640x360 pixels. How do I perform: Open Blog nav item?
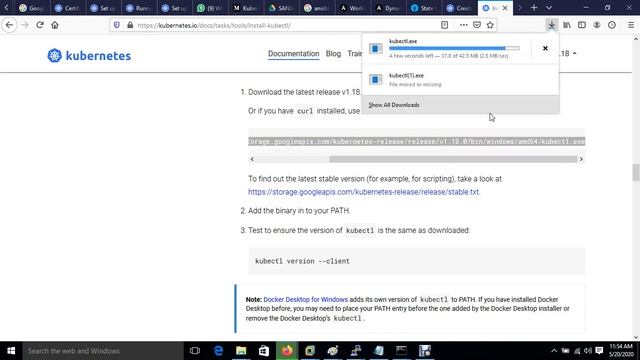pyautogui.click(x=333, y=53)
